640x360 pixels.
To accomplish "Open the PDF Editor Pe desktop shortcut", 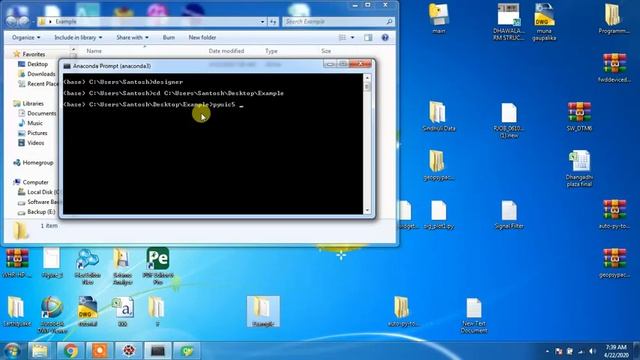I will (158, 266).
